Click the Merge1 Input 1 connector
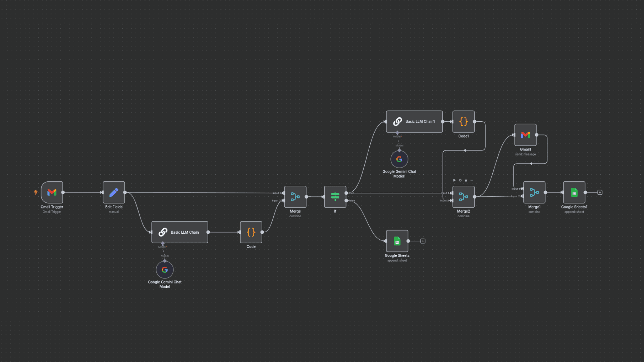The width and height of the screenshot is (644, 362). click(x=523, y=189)
